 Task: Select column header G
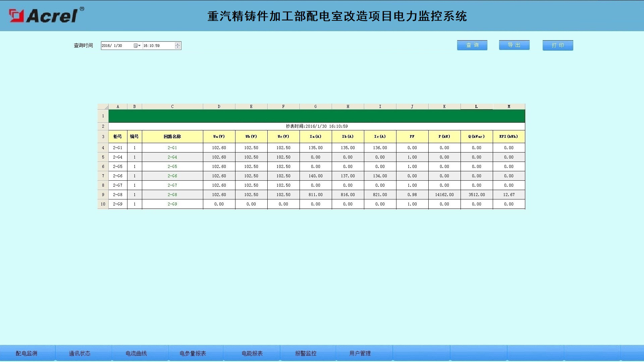pyautogui.click(x=316, y=107)
